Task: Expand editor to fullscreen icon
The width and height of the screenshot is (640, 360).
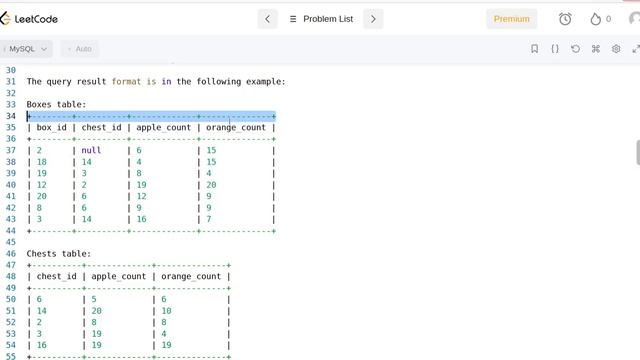Action: pos(636,49)
